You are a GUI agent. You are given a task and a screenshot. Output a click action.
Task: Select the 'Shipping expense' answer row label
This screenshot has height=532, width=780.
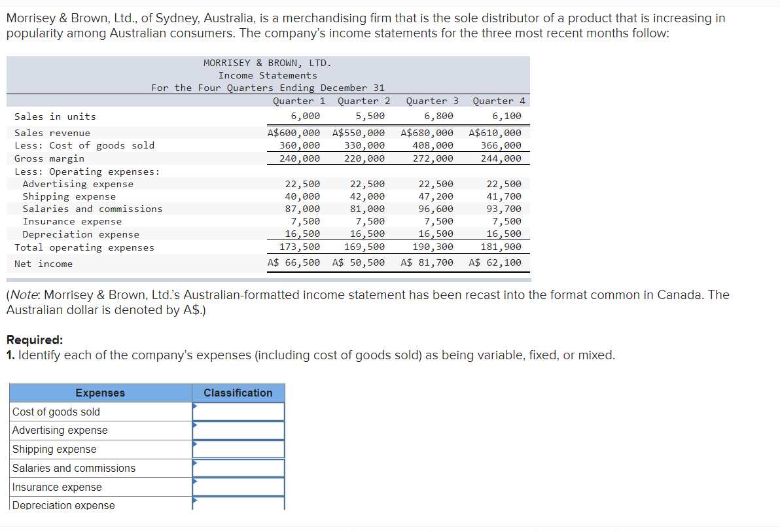54,450
